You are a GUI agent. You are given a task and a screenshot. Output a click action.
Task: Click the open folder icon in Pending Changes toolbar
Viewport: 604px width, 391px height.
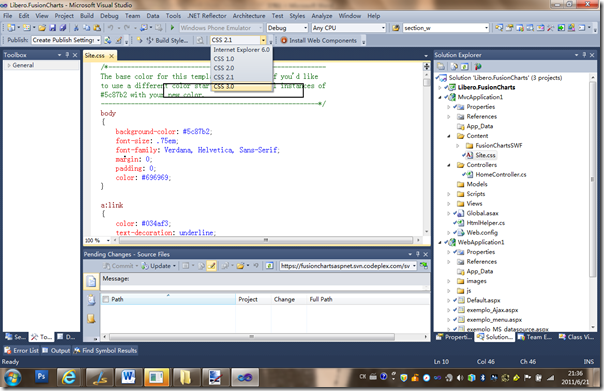click(240, 266)
